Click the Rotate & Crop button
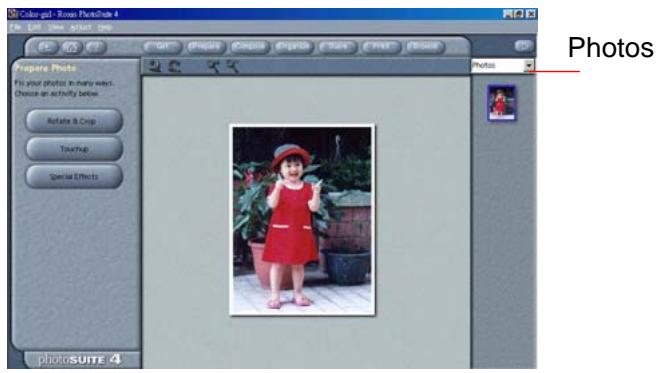The image size is (659, 373). pyautogui.click(x=74, y=121)
